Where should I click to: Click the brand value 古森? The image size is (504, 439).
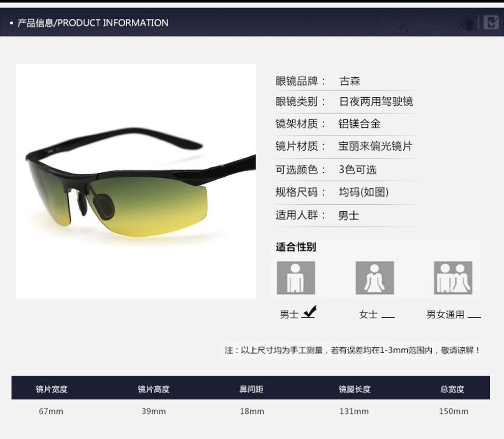[x=350, y=81]
